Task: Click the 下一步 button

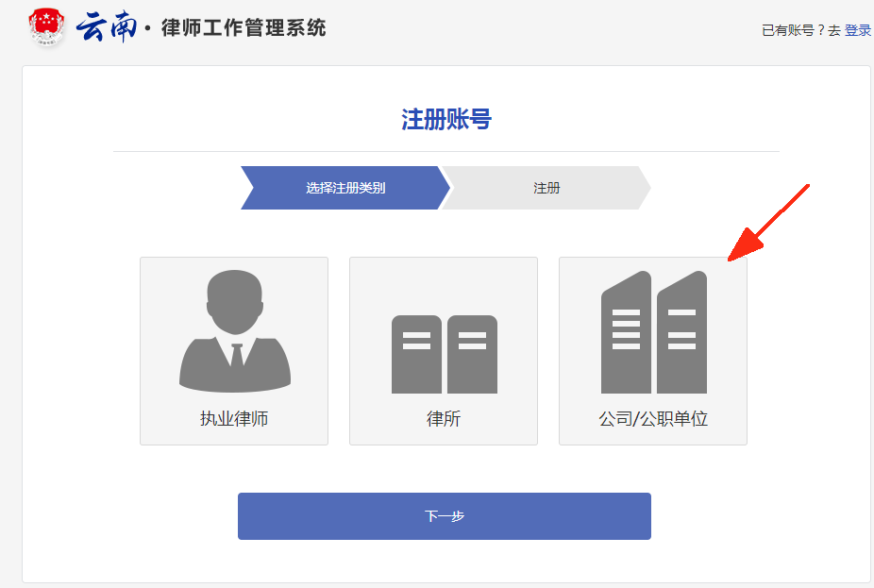Action: tap(444, 516)
